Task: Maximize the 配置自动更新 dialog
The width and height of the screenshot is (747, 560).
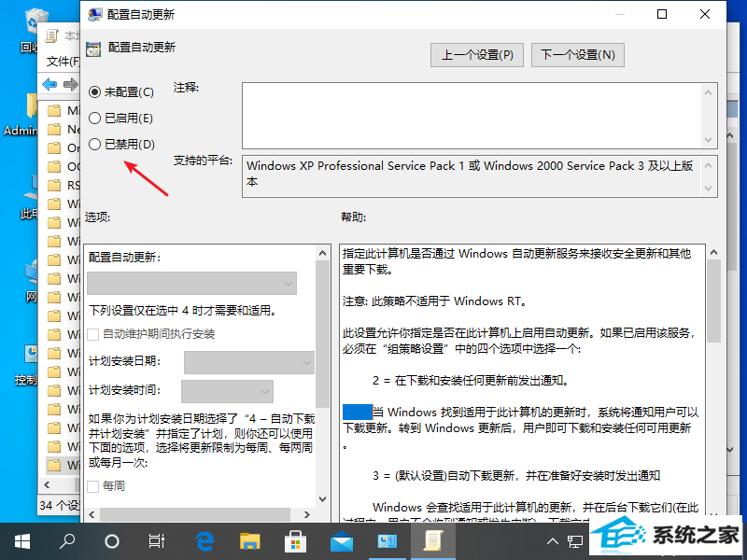Action: coord(662,14)
